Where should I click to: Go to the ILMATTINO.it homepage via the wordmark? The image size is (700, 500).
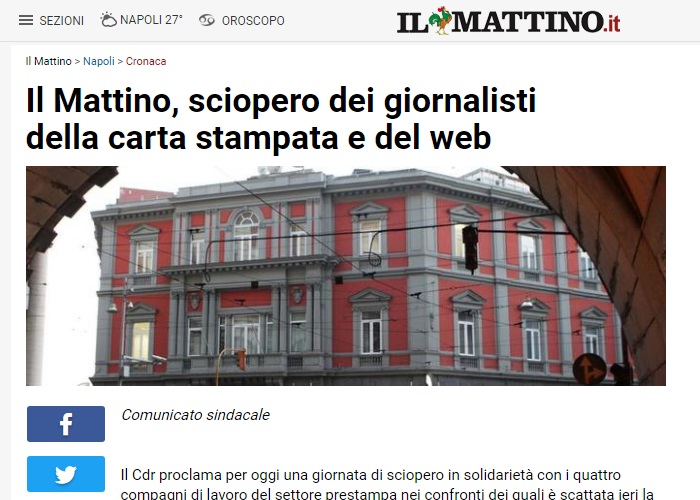pos(508,21)
